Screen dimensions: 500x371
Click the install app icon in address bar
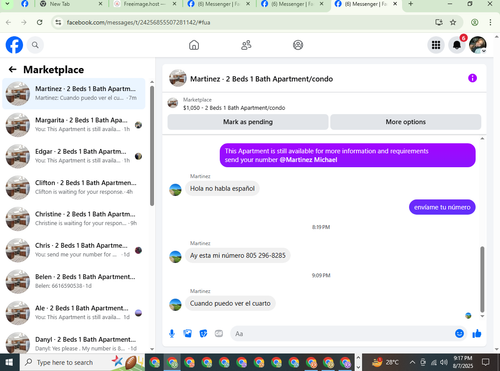pyautogui.click(x=439, y=22)
